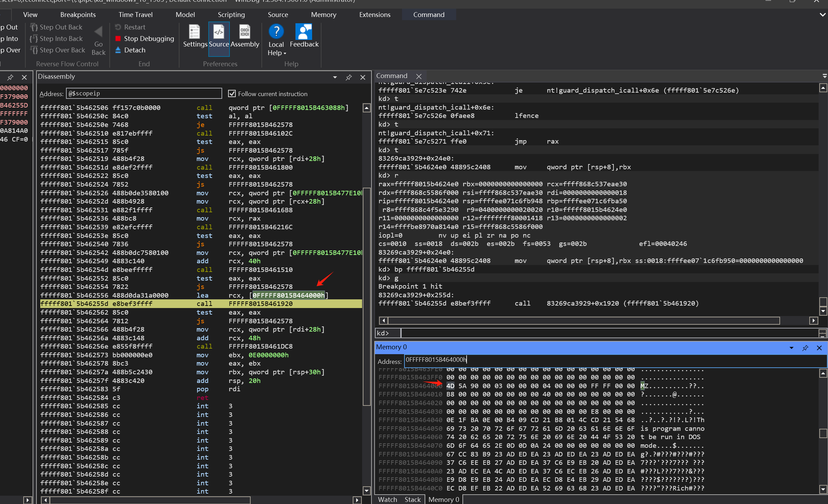Close the Command tab
The image size is (828, 504).
(x=419, y=76)
